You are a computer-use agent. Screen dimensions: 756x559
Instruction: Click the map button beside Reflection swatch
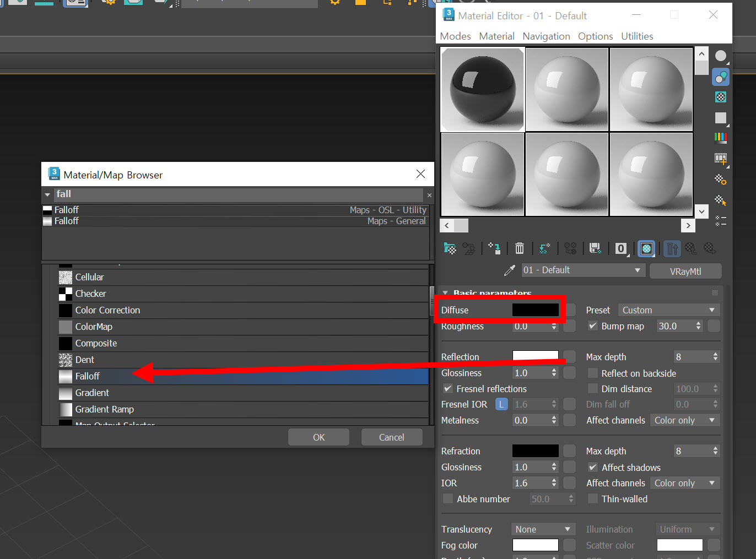point(569,357)
